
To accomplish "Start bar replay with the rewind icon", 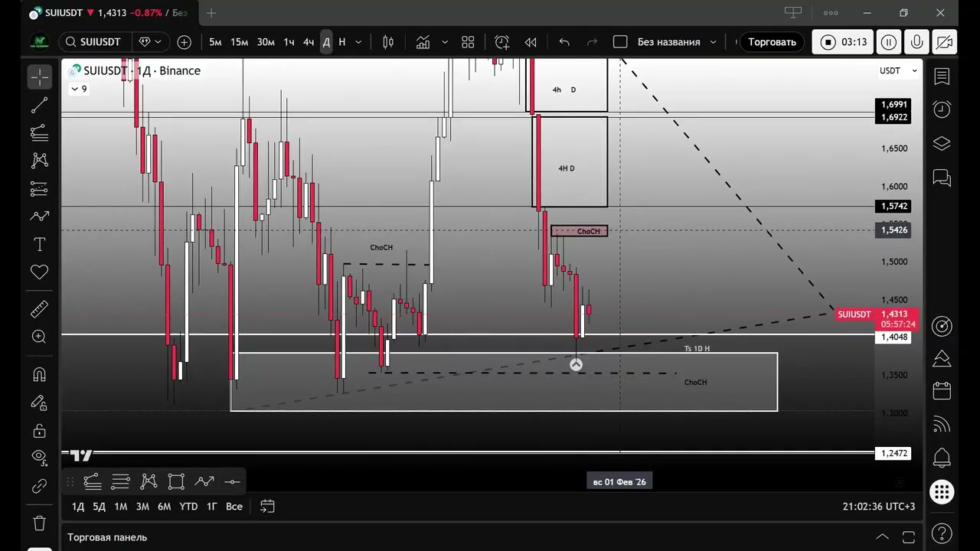I will click(x=530, y=42).
